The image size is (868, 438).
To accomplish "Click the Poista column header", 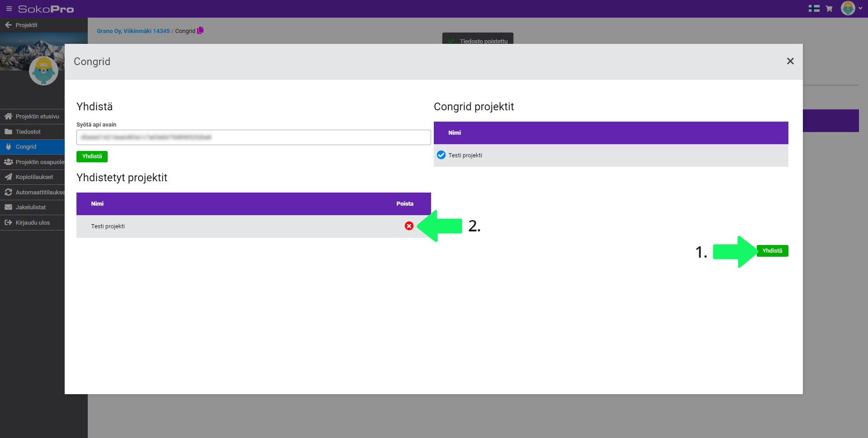I will (x=405, y=204).
